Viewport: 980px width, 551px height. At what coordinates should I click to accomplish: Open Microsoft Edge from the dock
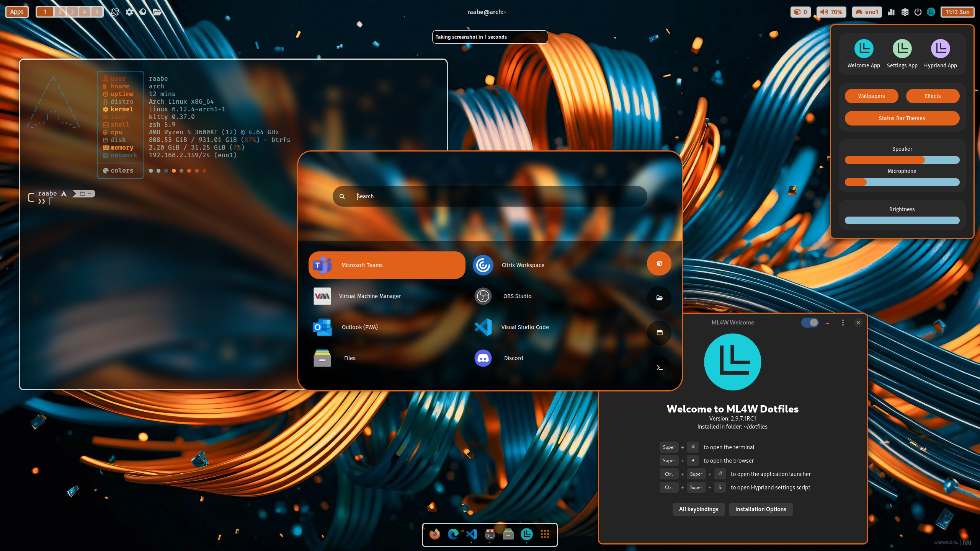[453, 534]
